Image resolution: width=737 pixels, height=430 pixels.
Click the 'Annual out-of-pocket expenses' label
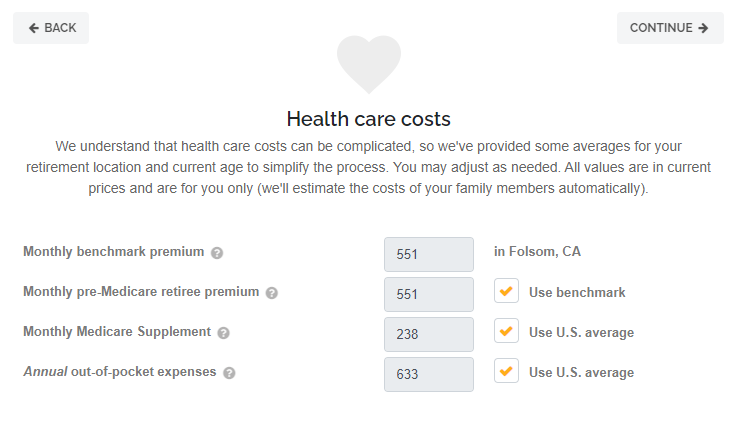[119, 372]
